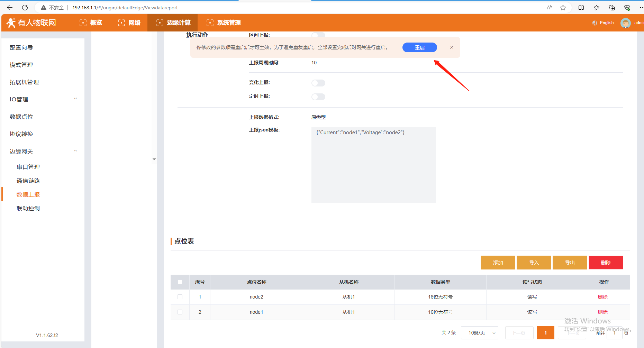Refresh the browser page
This screenshot has width=644, height=348.
[25, 8]
